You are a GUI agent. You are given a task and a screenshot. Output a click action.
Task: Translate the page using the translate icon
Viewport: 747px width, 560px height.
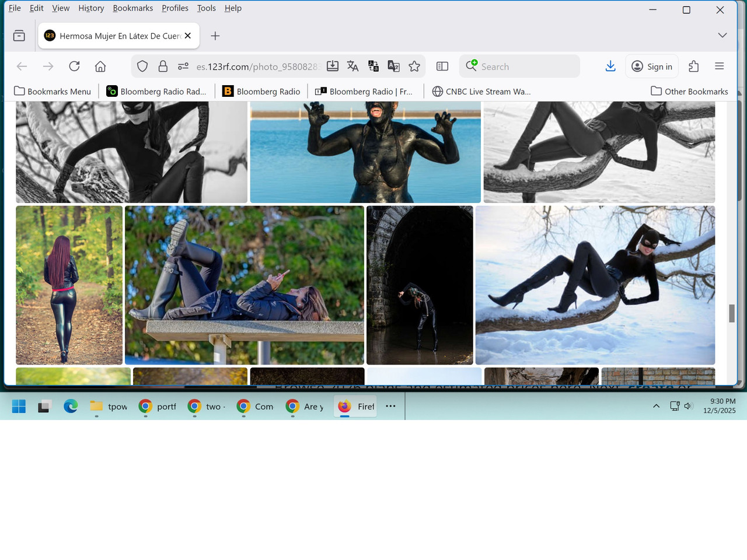(x=352, y=66)
